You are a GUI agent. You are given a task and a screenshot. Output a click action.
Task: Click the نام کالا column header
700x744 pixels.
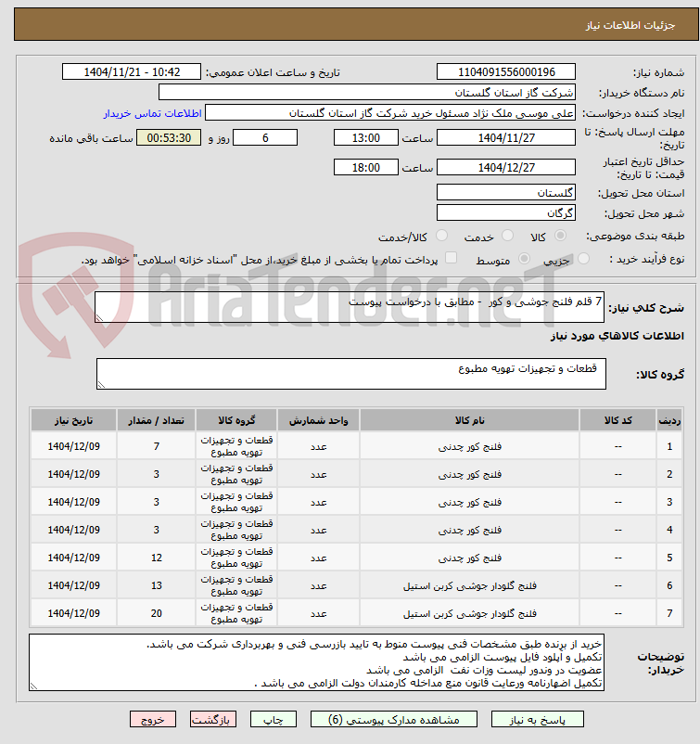point(469,420)
